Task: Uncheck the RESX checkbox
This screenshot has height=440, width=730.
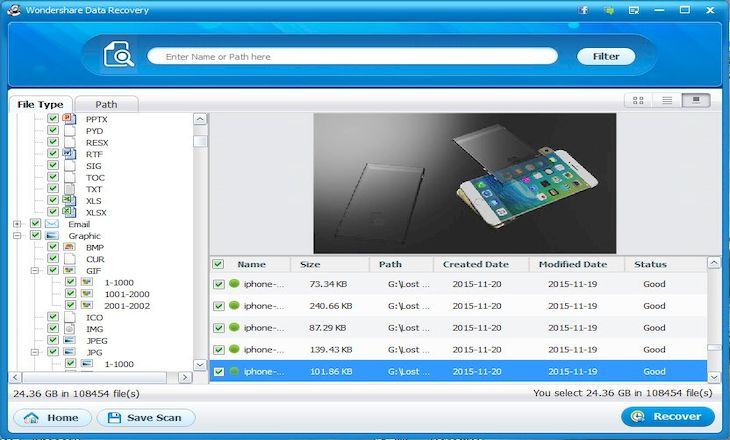Action: [53, 142]
